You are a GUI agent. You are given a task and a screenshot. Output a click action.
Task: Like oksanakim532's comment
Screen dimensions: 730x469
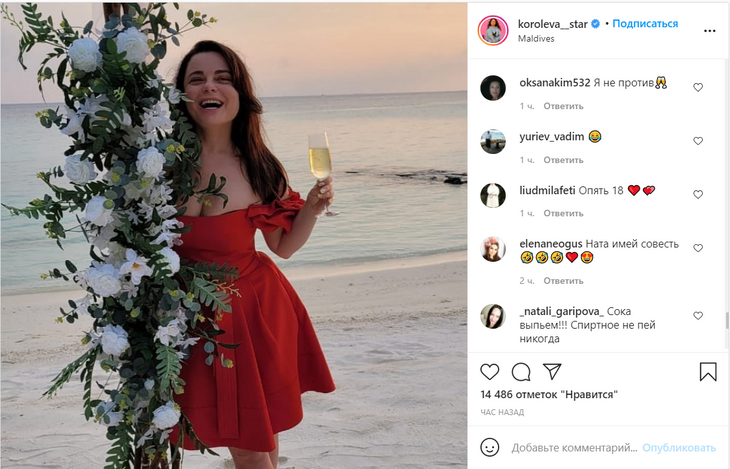coord(698,87)
